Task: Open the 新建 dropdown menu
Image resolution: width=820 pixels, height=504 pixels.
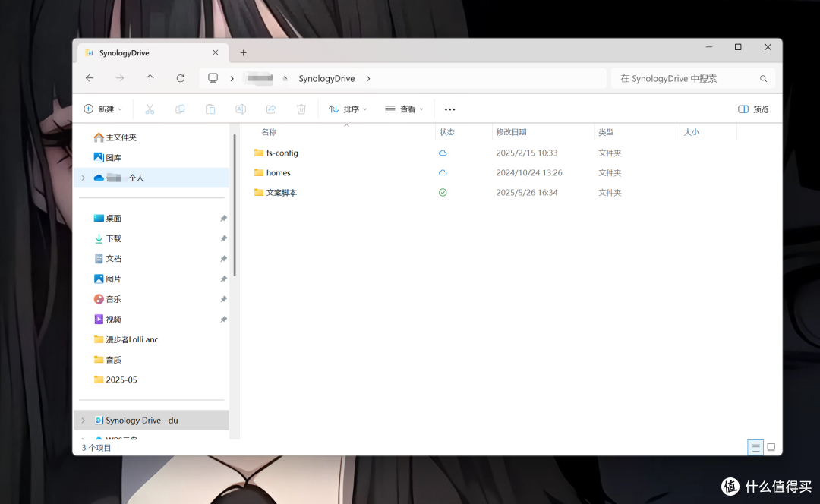Action: pos(103,109)
